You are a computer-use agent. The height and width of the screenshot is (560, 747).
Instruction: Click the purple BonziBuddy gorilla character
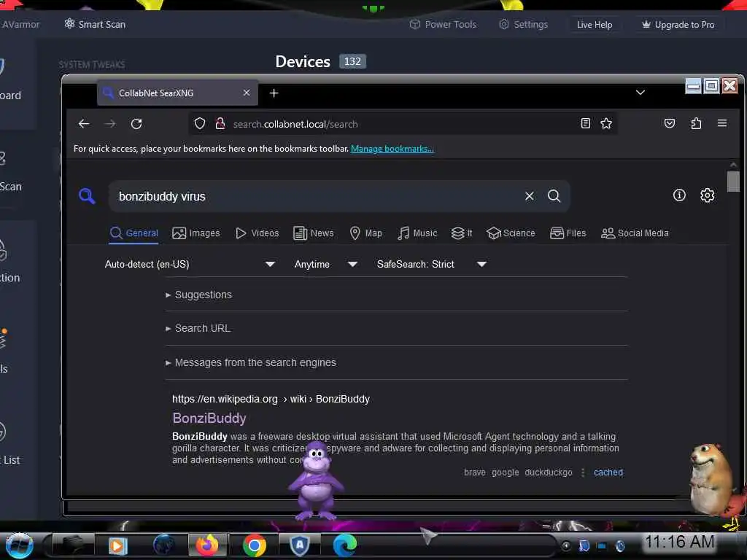tap(315, 481)
